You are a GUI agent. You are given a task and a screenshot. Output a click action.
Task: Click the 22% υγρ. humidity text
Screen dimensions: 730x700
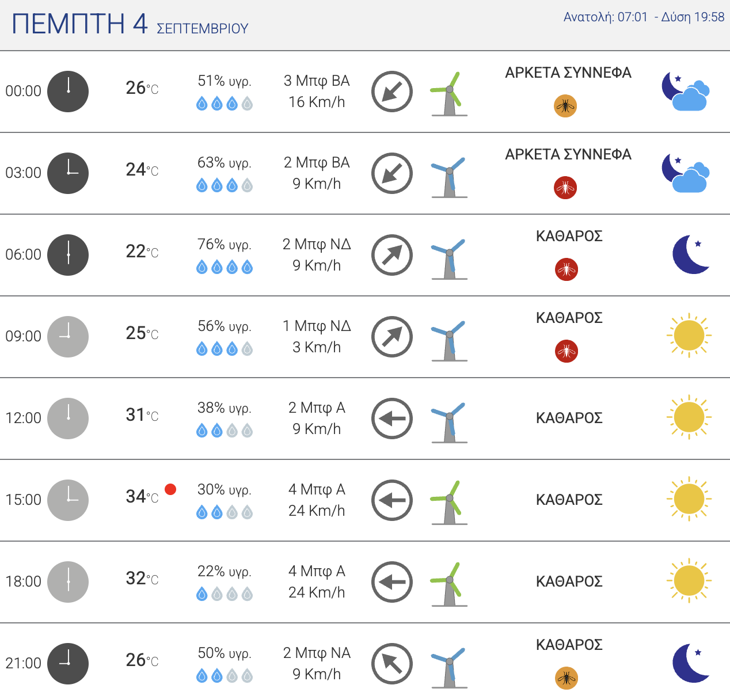tap(225, 572)
